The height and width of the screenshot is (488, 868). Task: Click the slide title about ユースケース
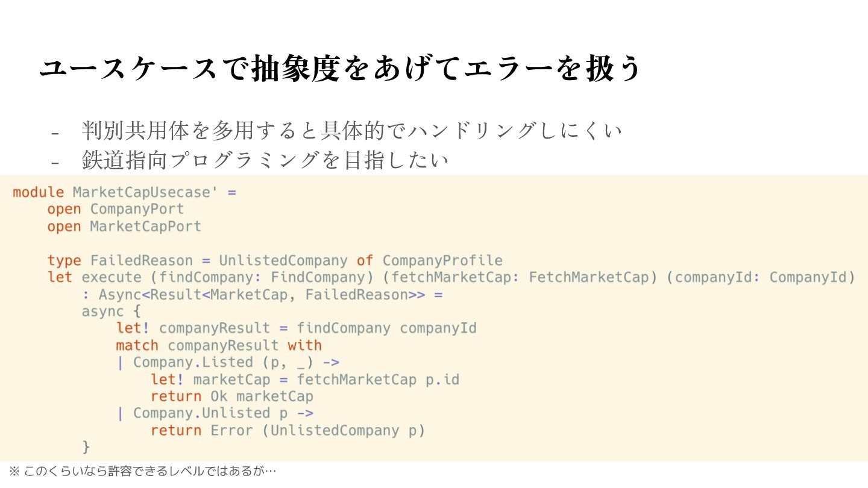tap(341, 68)
